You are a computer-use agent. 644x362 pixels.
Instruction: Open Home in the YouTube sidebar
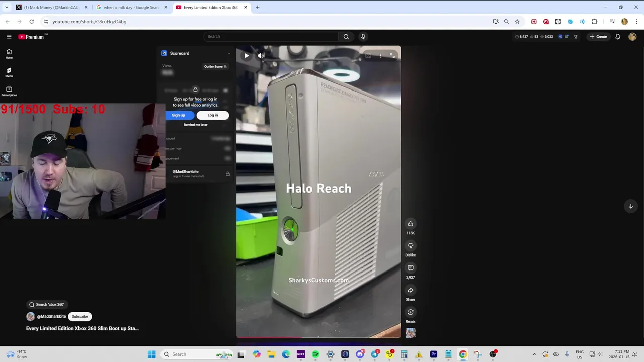pos(9,54)
